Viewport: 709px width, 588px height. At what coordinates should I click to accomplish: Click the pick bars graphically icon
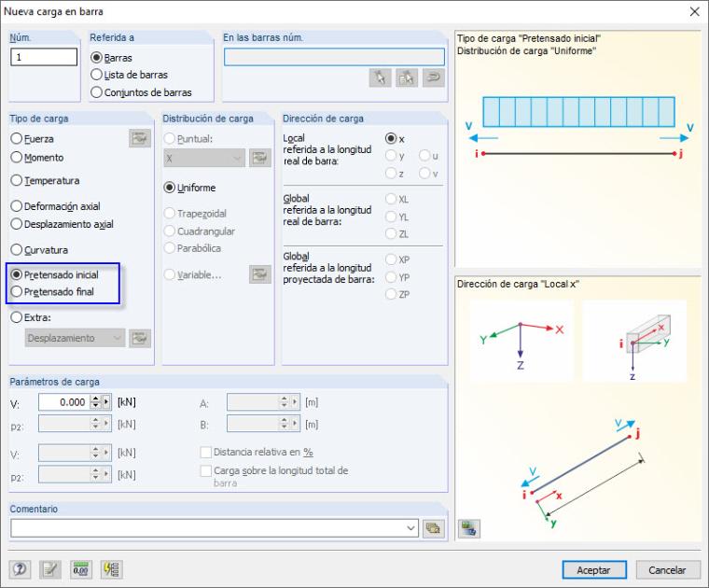[x=380, y=77]
